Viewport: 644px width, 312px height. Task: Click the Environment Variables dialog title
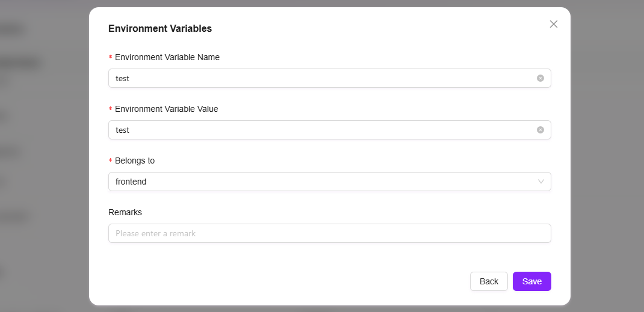(x=160, y=28)
